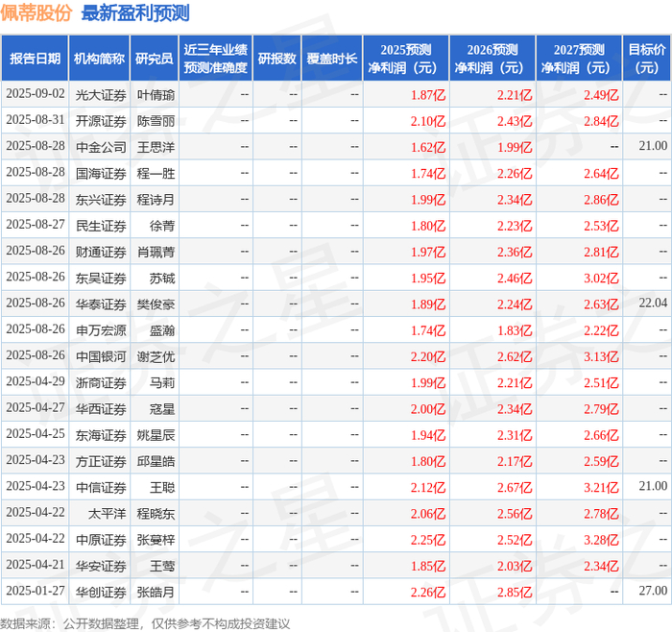Click the 2026预测净利润 column header

click(492, 59)
